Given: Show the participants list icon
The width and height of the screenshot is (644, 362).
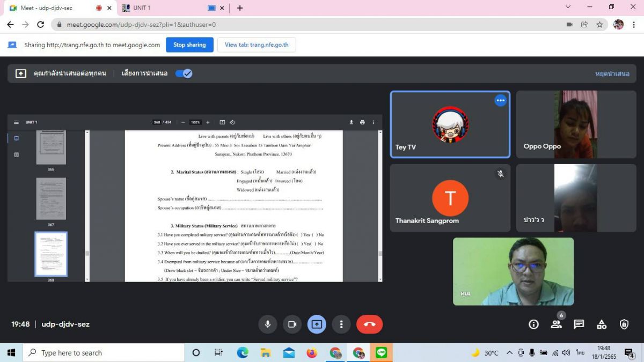Looking at the screenshot, I should [x=556, y=324].
